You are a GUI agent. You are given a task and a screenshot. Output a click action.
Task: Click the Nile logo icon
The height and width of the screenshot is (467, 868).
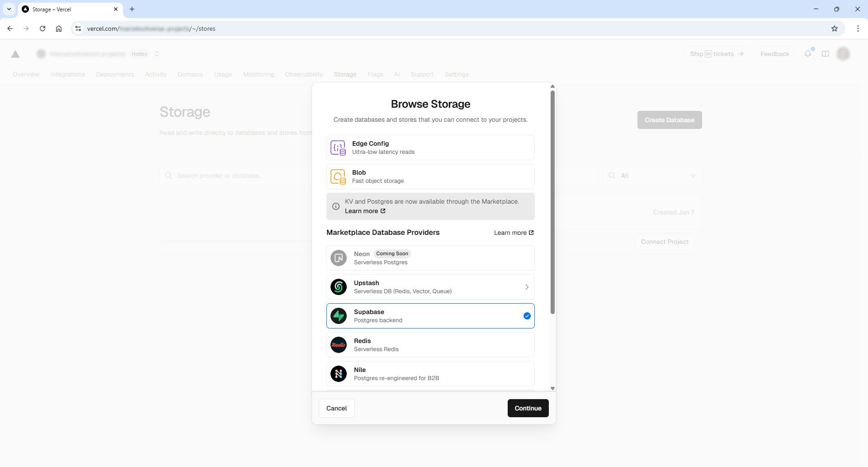[x=339, y=374]
